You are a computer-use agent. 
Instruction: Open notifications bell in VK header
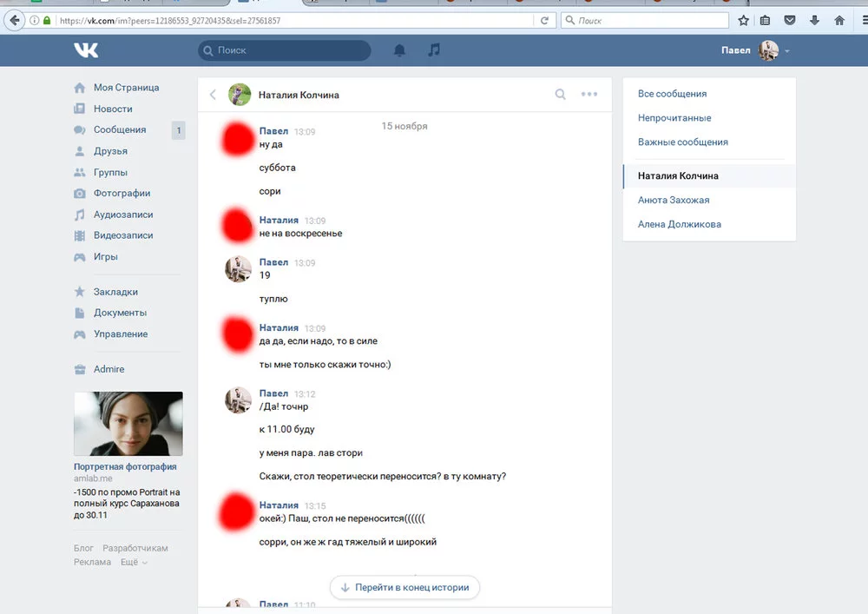tap(399, 50)
